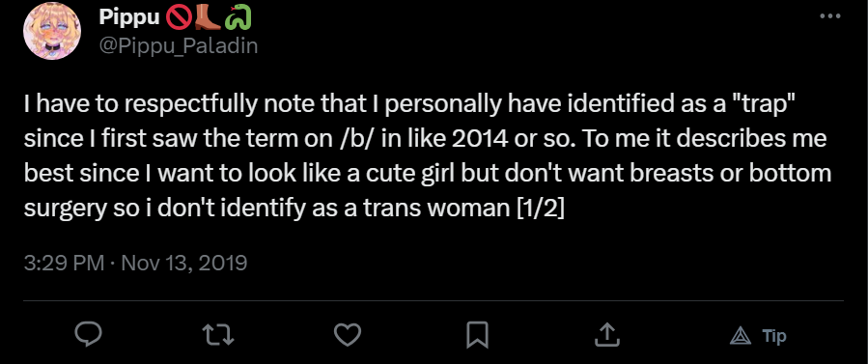Click the triangular Tip icon

tap(741, 336)
